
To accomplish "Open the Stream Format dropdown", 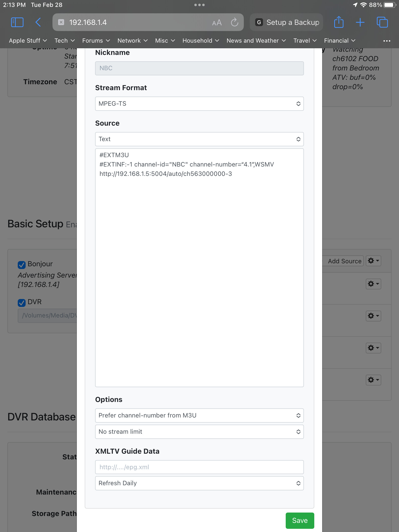I will point(199,104).
